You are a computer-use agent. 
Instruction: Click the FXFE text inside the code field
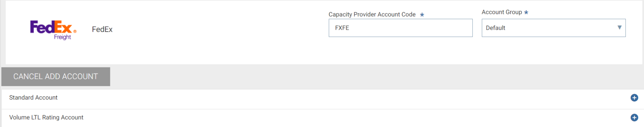coord(342,28)
